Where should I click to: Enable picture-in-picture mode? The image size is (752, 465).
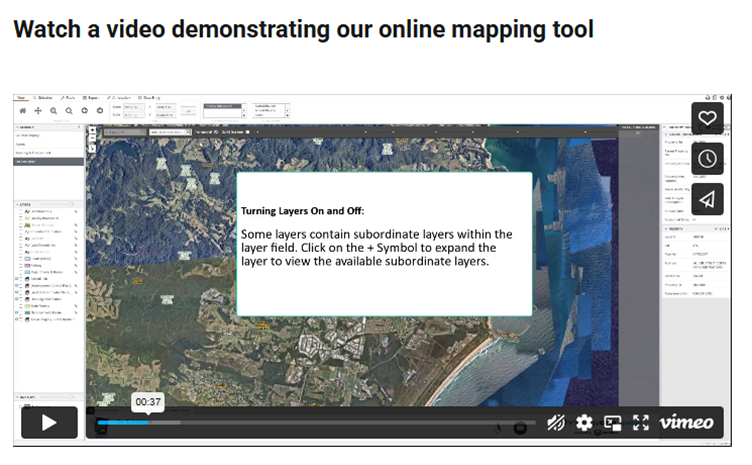pyautogui.click(x=612, y=423)
